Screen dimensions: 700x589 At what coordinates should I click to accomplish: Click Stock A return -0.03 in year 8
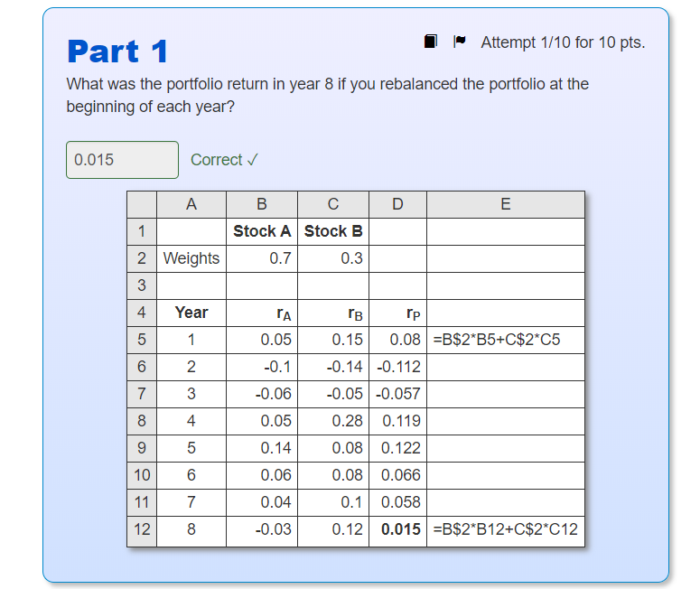(x=262, y=530)
